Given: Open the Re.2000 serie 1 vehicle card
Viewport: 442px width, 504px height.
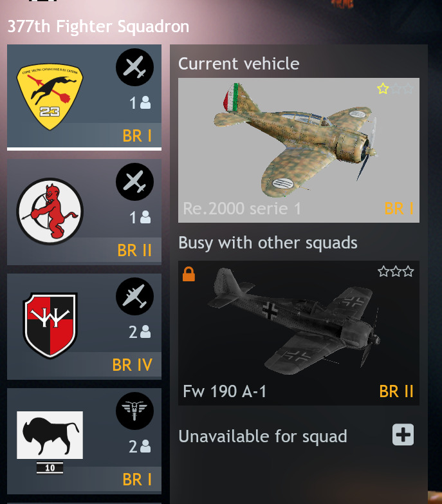Looking at the screenshot, I should point(299,150).
